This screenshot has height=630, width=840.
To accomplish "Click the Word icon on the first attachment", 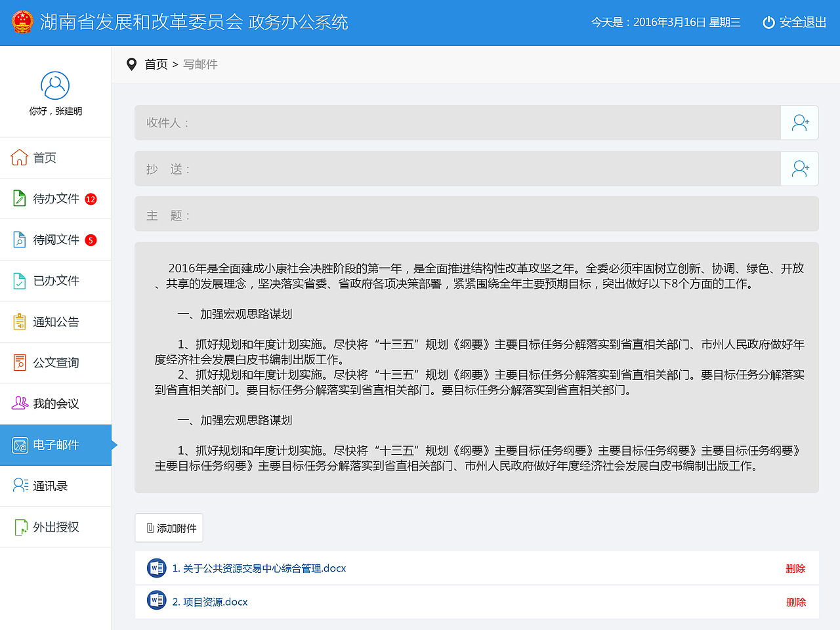I will click(x=156, y=568).
